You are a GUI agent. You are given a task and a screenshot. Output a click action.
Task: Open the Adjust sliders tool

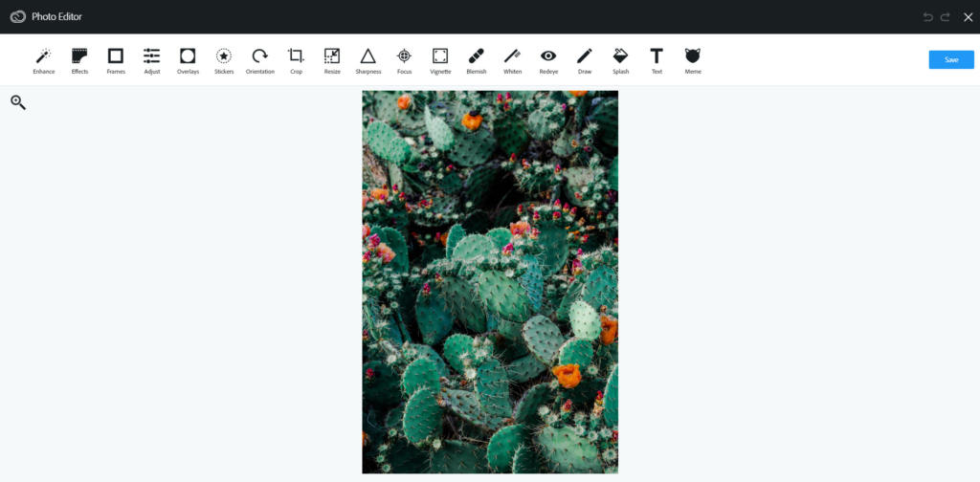pos(152,61)
